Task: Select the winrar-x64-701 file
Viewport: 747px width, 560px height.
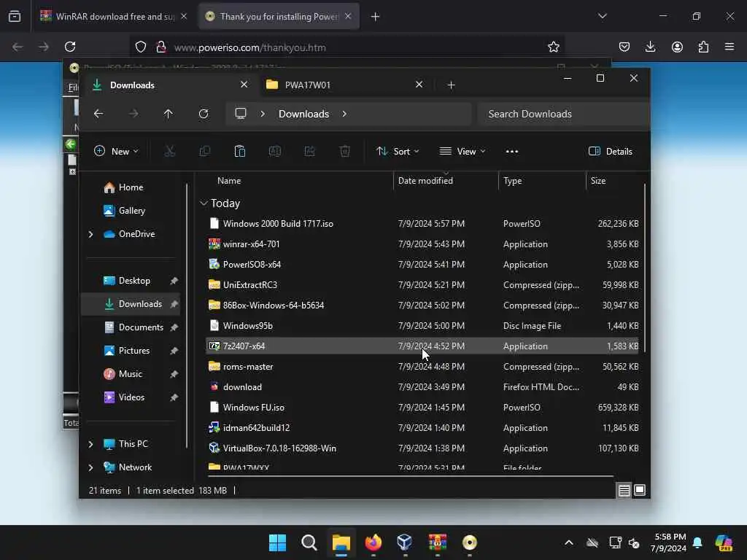Action: pos(424,244)
